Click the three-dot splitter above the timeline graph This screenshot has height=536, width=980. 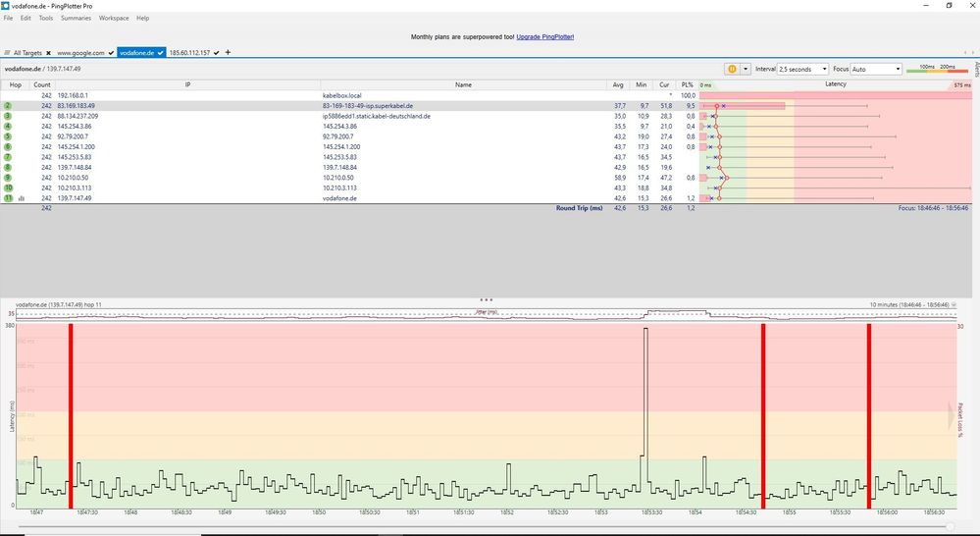(x=487, y=298)
